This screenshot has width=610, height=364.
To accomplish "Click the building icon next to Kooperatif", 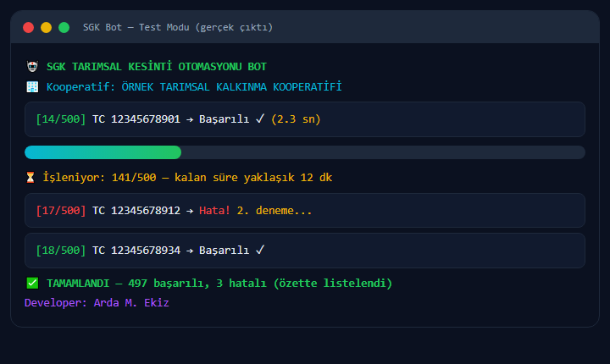I will [32, 86].
